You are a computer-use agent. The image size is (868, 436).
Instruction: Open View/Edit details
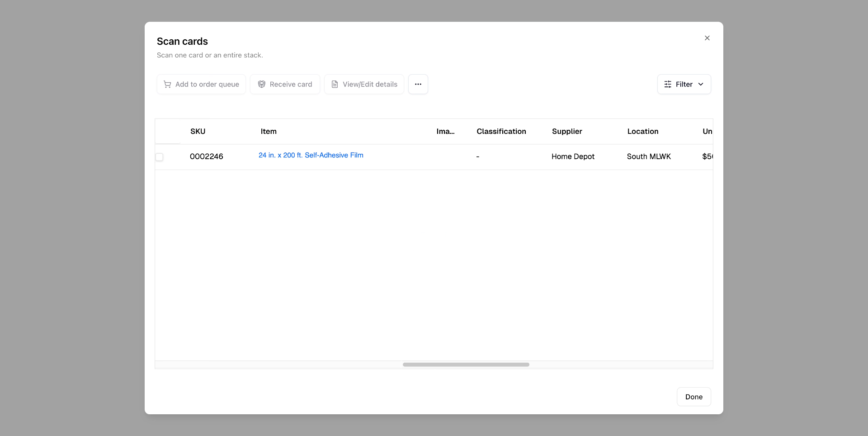[x=364, y=84]
